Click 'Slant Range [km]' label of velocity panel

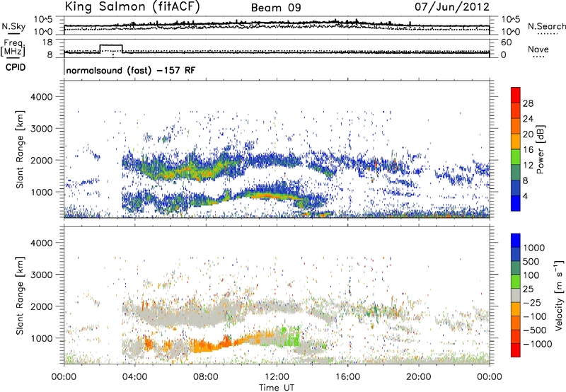click(x=20, y=296)
